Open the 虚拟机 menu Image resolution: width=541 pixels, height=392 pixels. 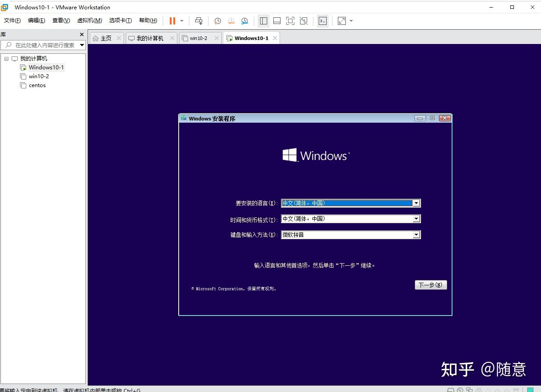pyautogui.click(x=89, y=20)
